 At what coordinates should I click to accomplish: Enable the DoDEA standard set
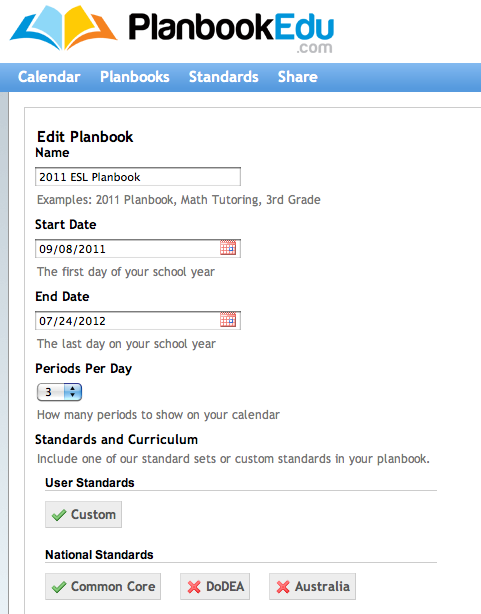(215, 587)
